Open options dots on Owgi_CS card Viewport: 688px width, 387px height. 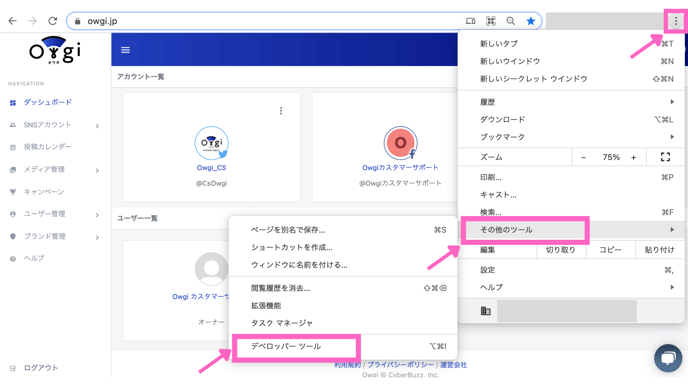281,111
